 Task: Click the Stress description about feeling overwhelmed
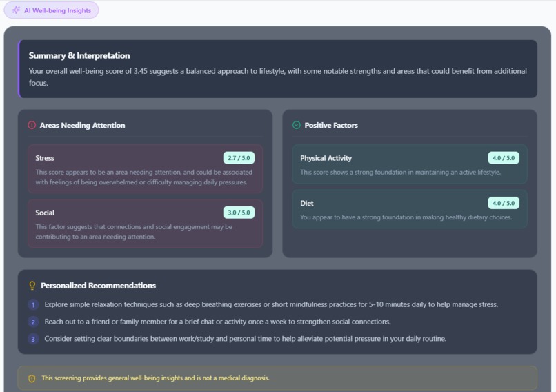point(144,177)
